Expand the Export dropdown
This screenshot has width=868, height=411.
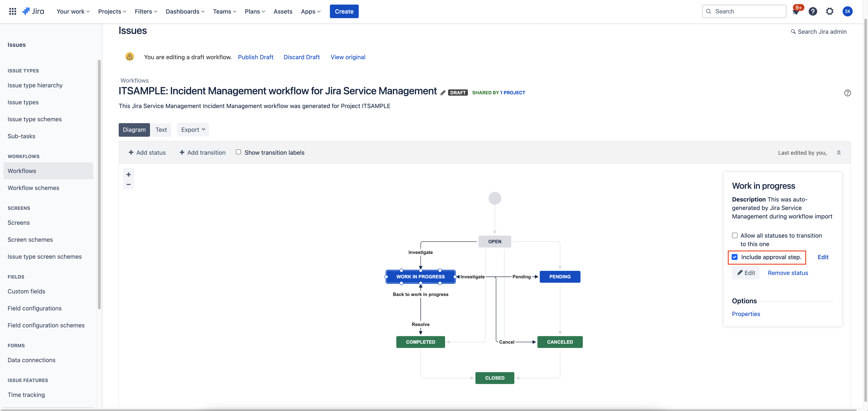[x=193, y=130]
